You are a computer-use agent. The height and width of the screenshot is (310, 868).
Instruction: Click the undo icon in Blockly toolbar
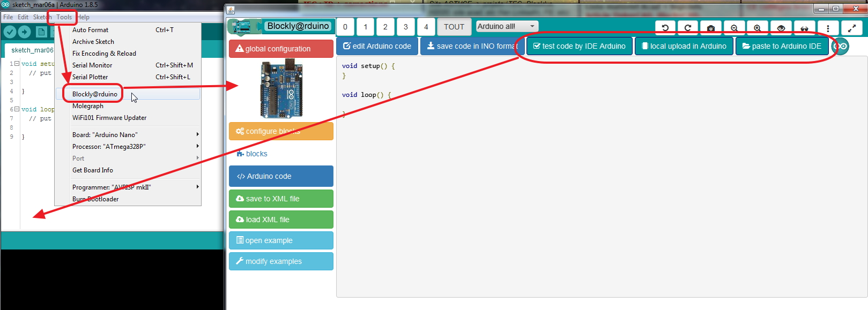click(665, 28)
